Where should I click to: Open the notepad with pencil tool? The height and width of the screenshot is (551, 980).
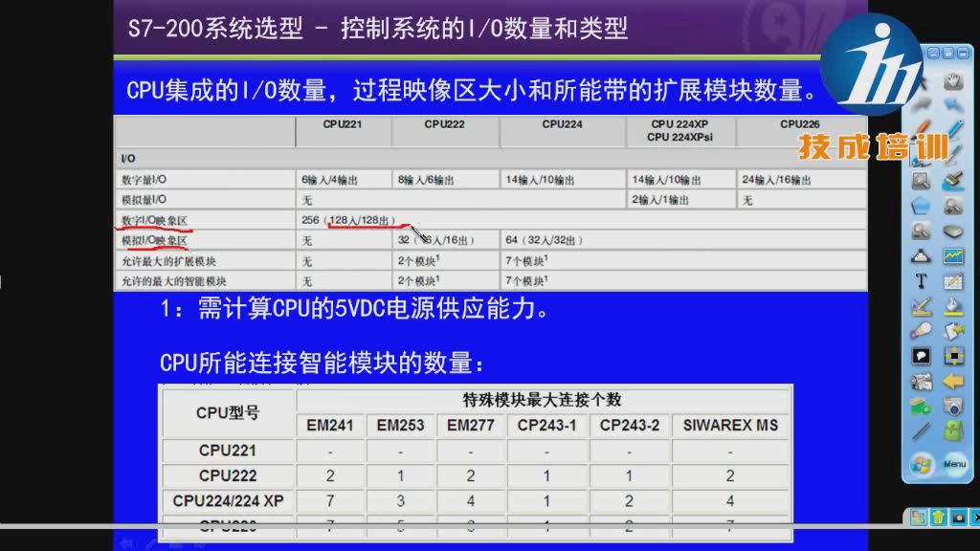pos(953,281)
